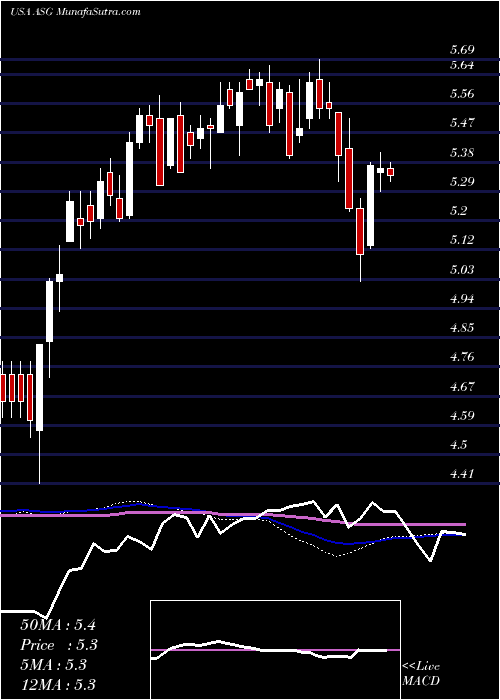Select the 4.59 price axis label
500x700 pixels.
[462, 416]
